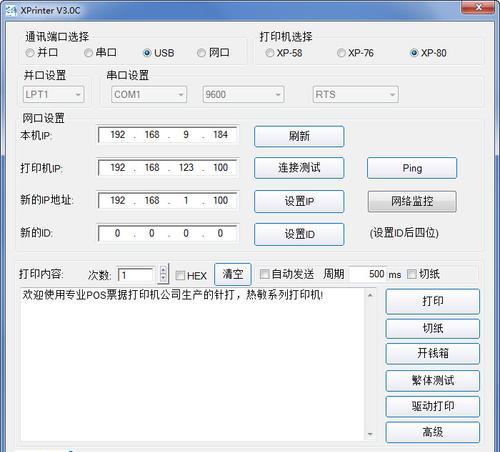The width and height of the screenshot is (500, 452).
Task: Click the text area scrollbar up arrow
Action: pyautogui.click(x=370, y=295)
